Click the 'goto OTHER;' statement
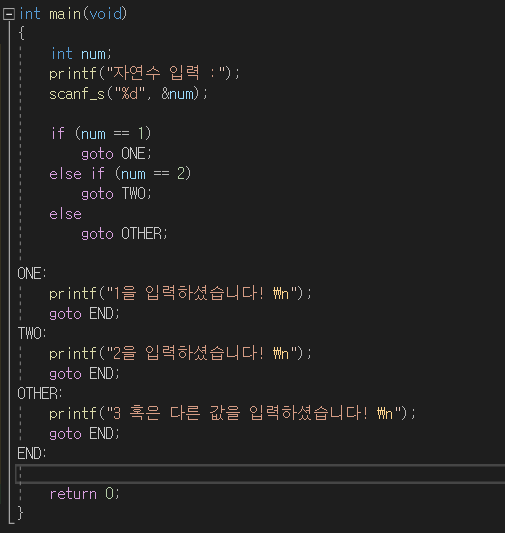Image resolution: width=505 pixels, height=533 pixels. [124, 234]
